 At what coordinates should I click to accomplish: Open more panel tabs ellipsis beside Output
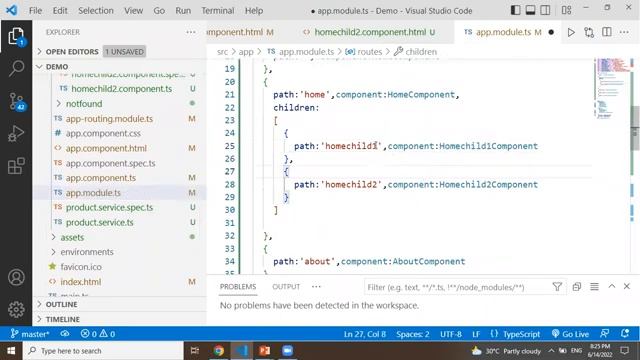click(316, 287)
